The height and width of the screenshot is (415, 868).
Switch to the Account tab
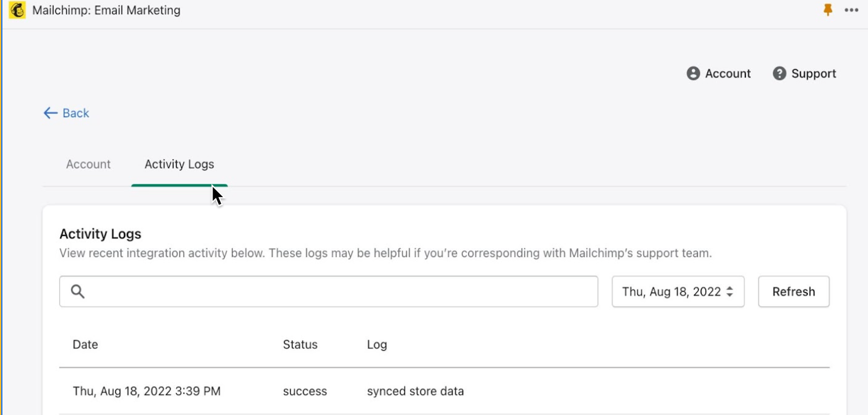coord(88,164)
